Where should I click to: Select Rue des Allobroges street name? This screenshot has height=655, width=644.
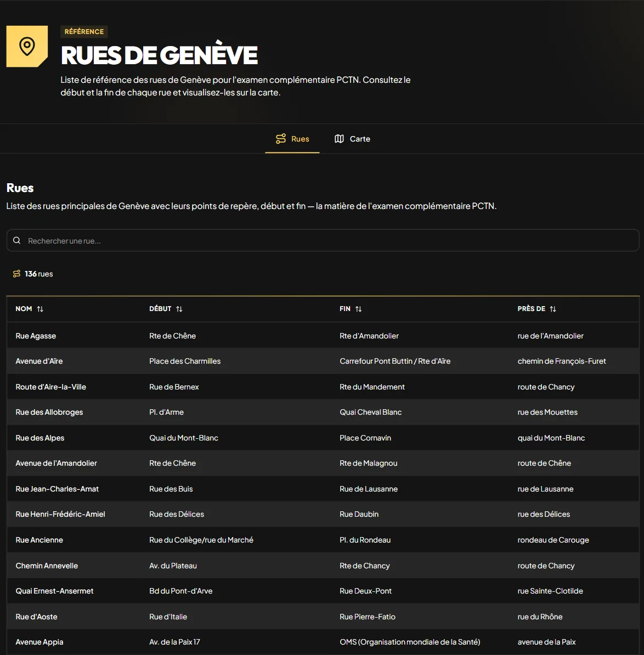(x=49, y=412)
